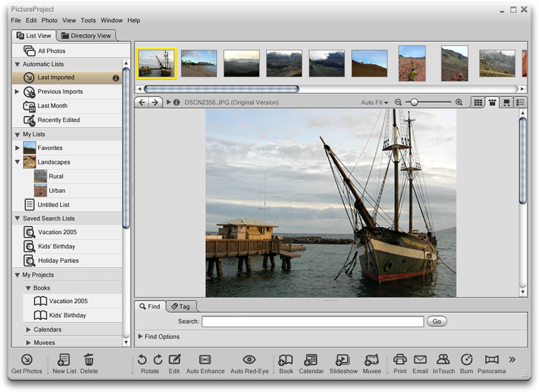The width and height of the screenshot is (539, 392).
Task: Switch to filmstrip preview view
Action: pyautogui.click(x=492, y=102)
